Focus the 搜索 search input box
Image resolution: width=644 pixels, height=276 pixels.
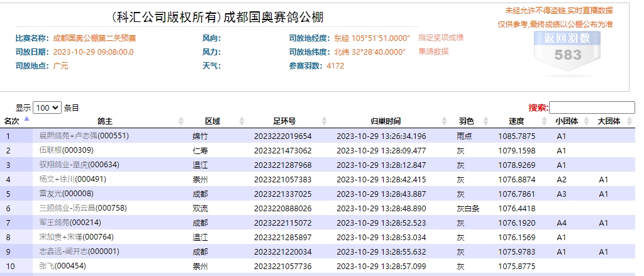(x=592, y=108)
